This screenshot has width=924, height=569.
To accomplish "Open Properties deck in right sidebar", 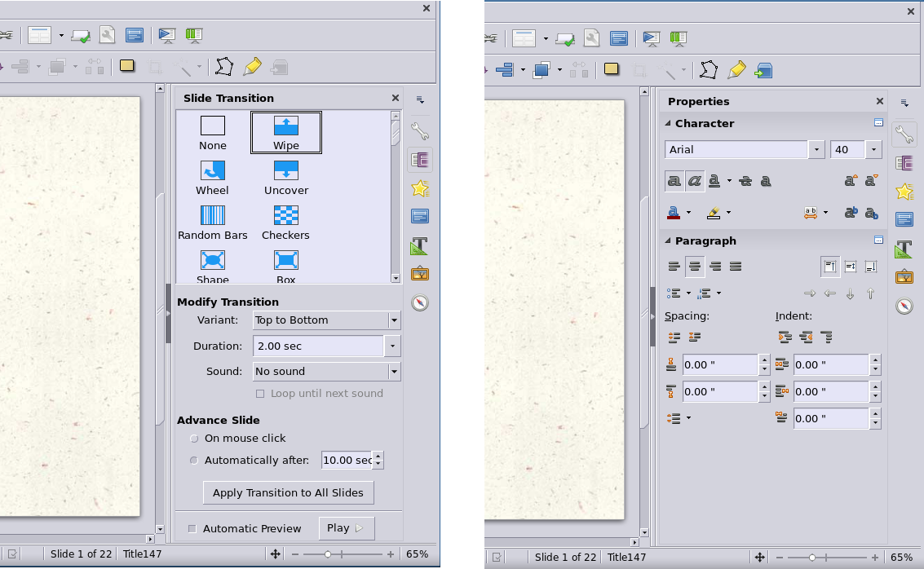I will coord(904,135).
